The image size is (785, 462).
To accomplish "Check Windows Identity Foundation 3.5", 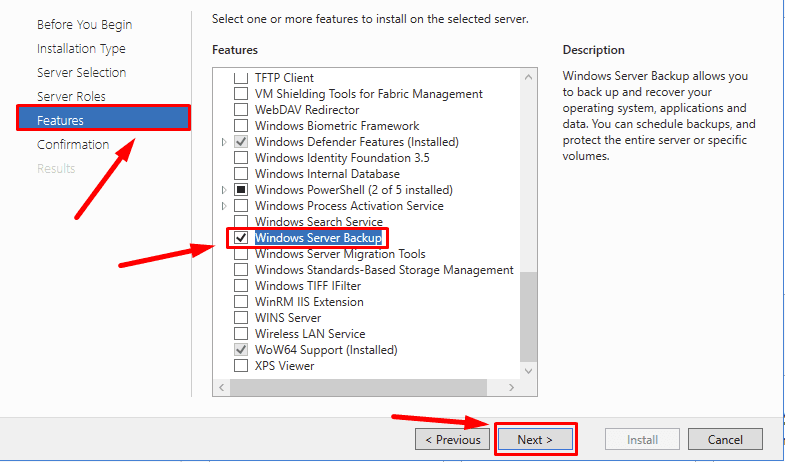I will 241,158.
